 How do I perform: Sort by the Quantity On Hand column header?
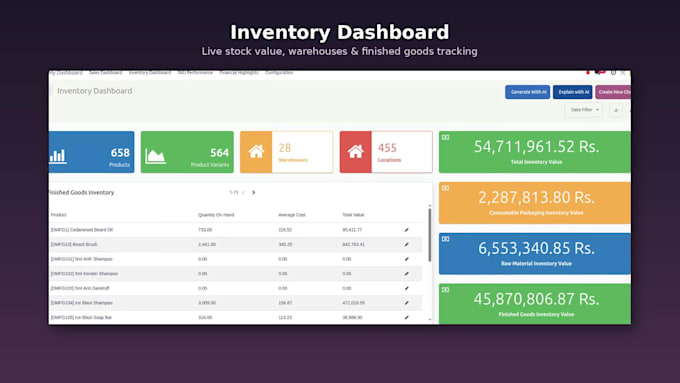point(216,215)
